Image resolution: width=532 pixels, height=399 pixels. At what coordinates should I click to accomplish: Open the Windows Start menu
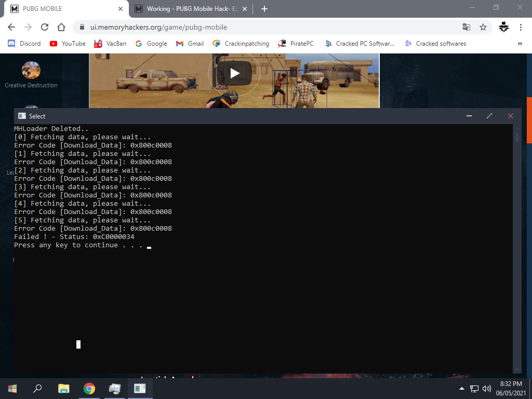click(x=12, y=389)
